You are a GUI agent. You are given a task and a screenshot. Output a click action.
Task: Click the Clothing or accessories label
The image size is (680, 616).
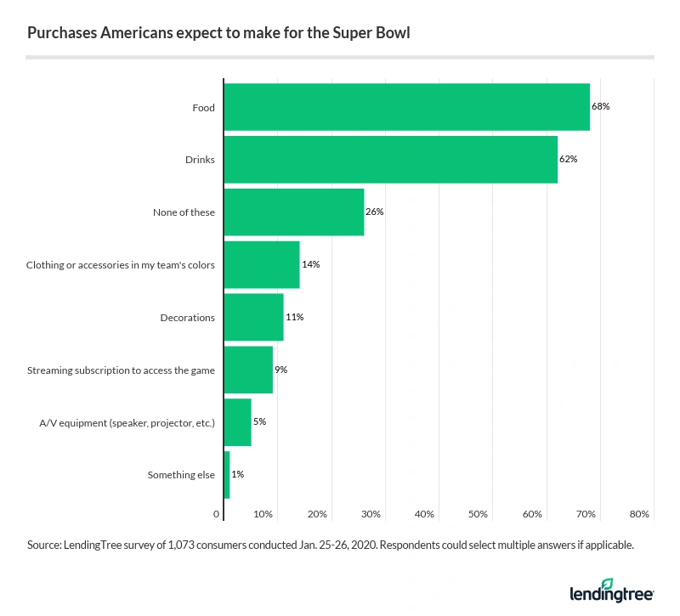click(120, 265)
